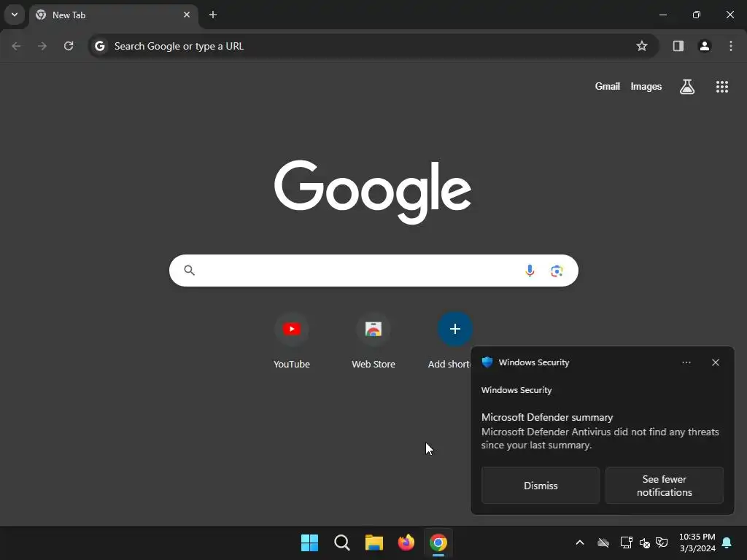
Task: Select the New Tab browser tab
Action: pyautogui.click(x=113, y=15)
